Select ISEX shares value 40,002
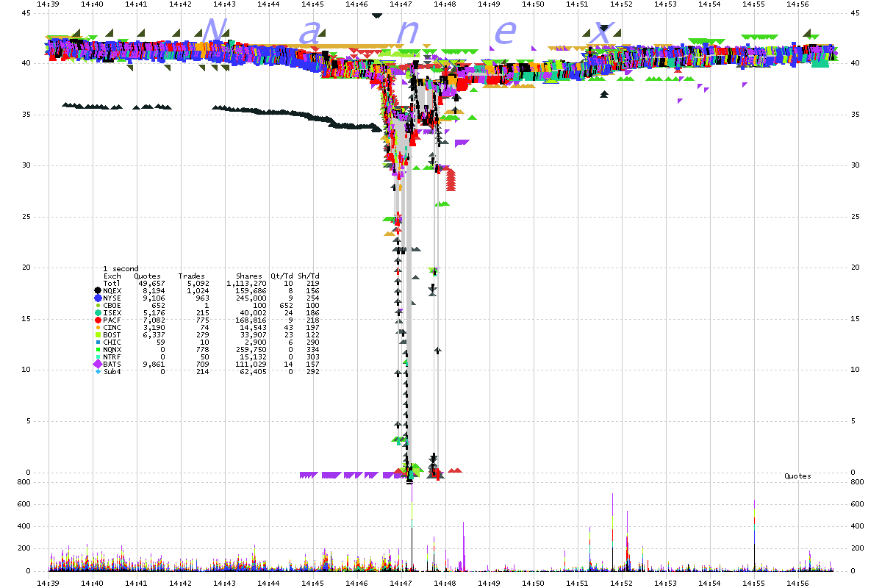Image resolution: width=882 pixels, height=588 pixels. (254, 313)
